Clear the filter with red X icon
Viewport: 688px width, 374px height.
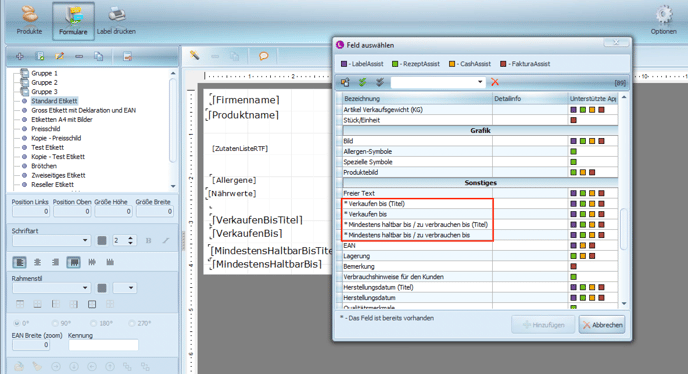(x=495, y=82)
